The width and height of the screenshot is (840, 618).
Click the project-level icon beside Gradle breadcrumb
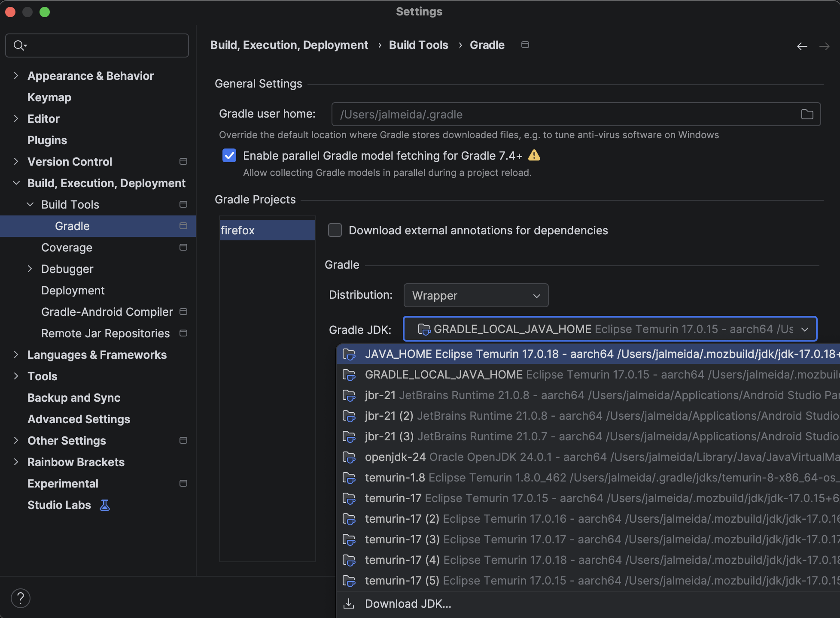click(525, 45)
